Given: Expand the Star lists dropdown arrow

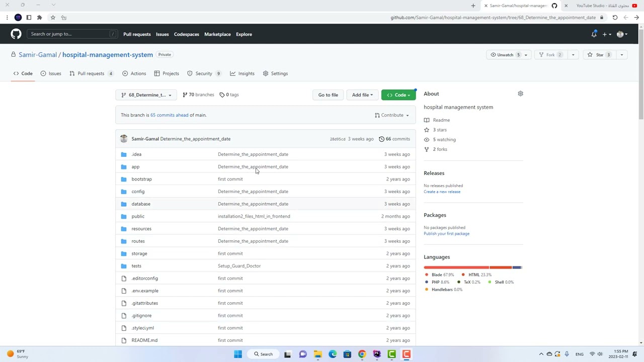Looking at the screenshot, I should (x=621, y=55).
